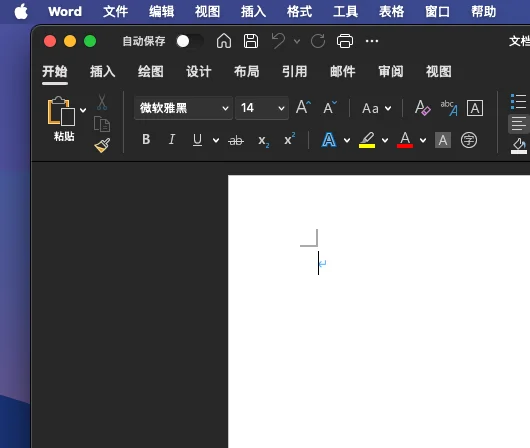The image size is (530, 448).
Task: Click the Clear Formatting eraser icon
Action: click(x=423, y=108)
